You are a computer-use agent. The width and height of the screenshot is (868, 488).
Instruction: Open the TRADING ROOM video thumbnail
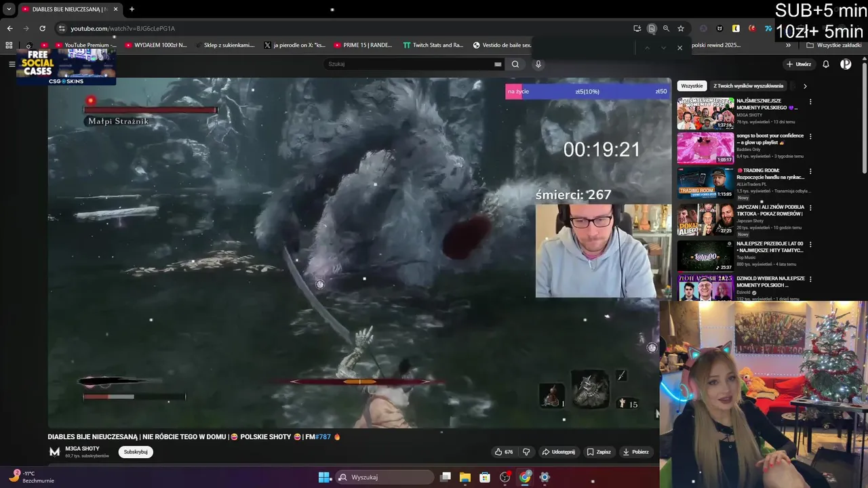[x=705, y=184]
